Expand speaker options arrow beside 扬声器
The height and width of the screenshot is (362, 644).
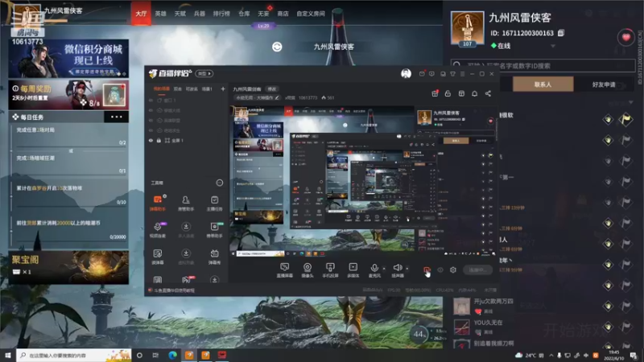[x=407, y=269]
